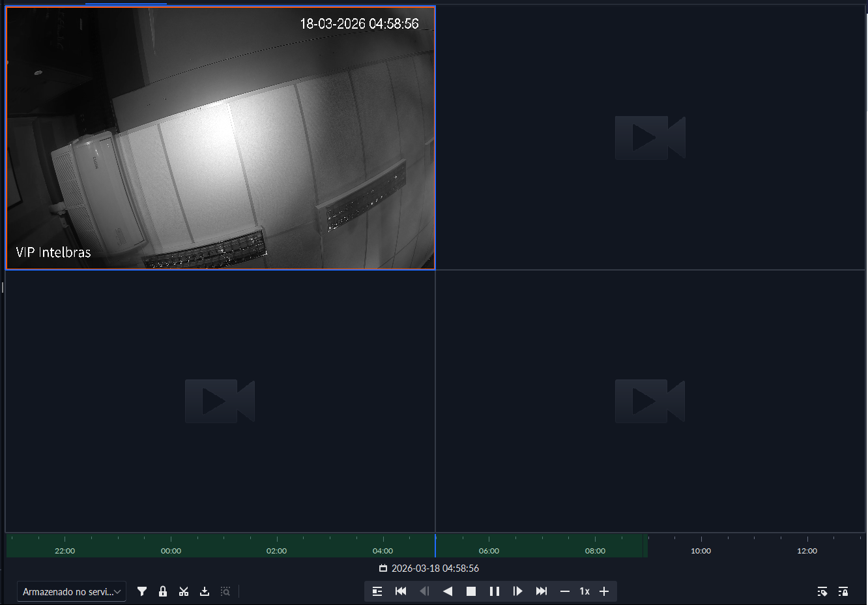Increase playback speed with plus button
The width and height of the screenshot is (868, 605).
(604, 591)
